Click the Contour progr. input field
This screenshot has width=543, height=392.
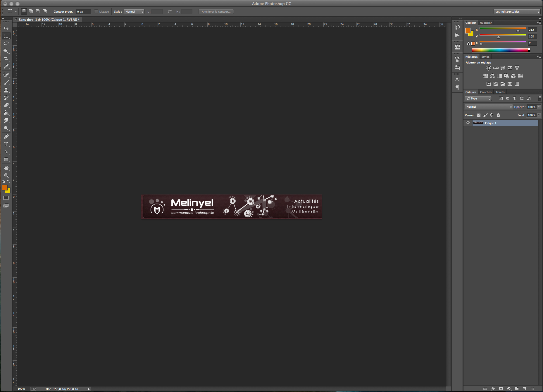(84, 12)
